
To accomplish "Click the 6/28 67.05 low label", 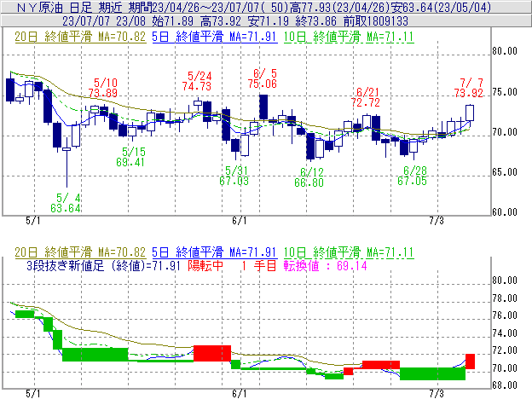I will click(x=413, y=176).
